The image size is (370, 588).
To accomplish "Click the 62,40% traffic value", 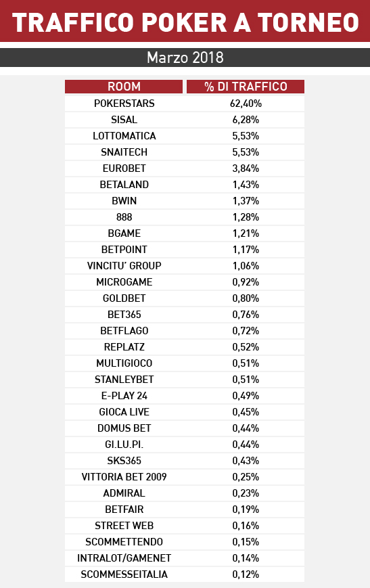I will 246,104.
